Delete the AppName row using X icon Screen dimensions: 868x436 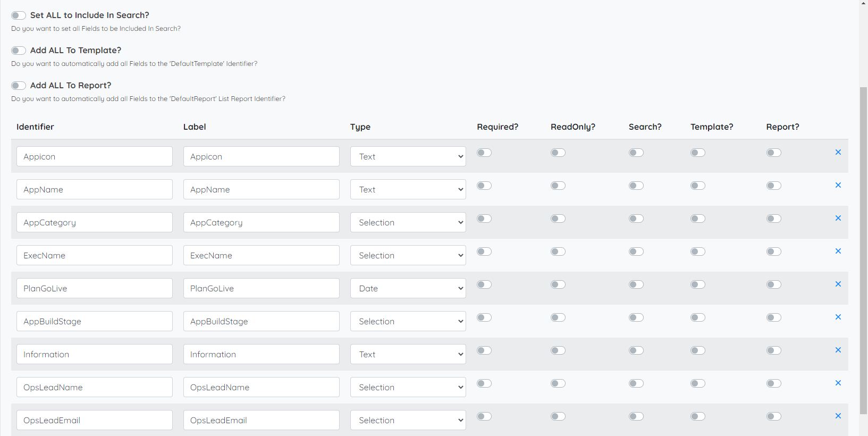click(838, 185)
